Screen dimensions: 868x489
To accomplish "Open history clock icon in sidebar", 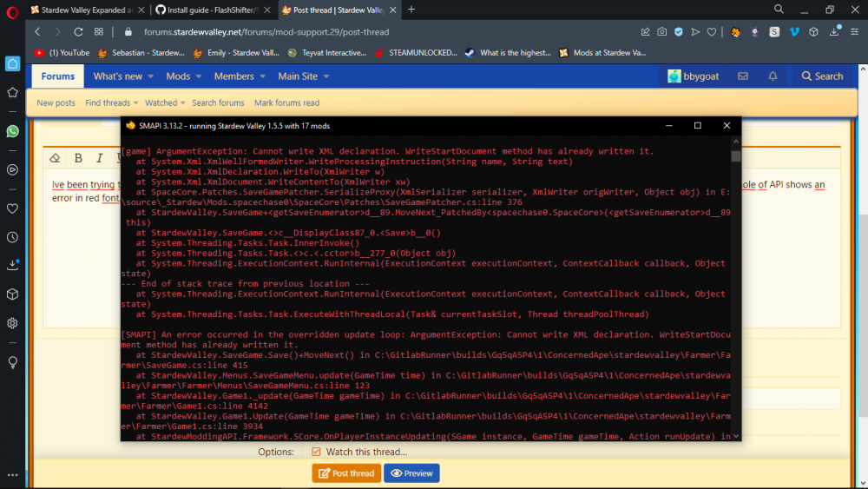I will [x=12, y=238].
